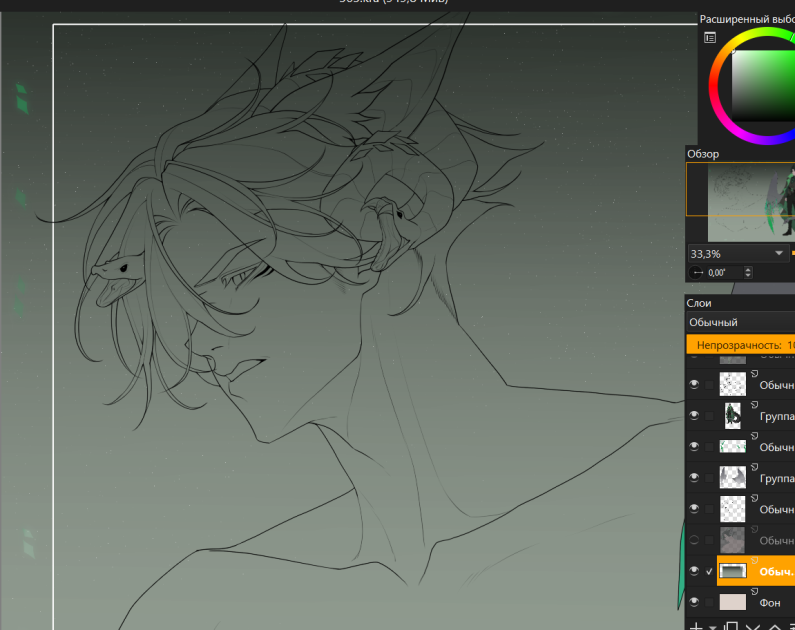Pick a shade in the green color square
Image resolution: width=795 pixels, height=630 pixels.
(763, 85)
